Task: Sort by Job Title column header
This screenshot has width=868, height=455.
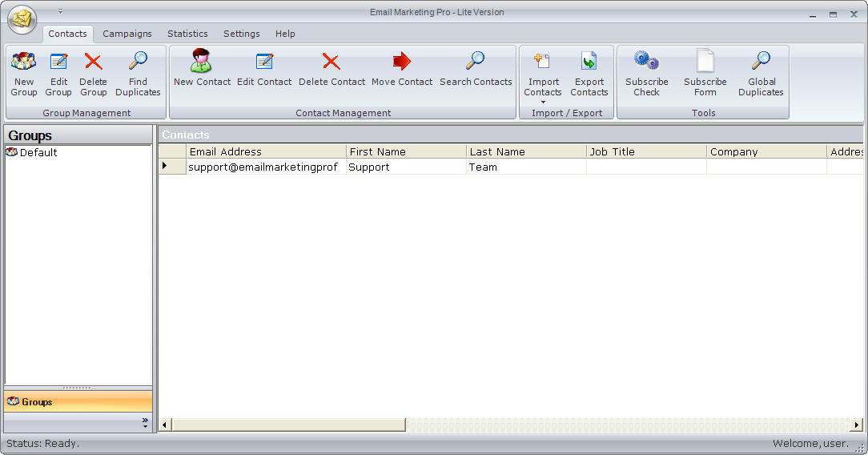Action: [x=646, y=151]
